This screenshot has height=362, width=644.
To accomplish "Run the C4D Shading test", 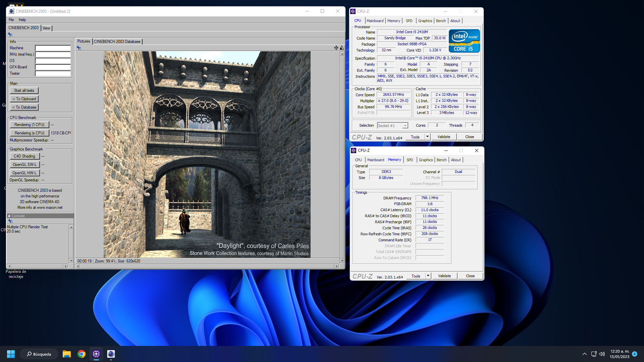I will tap(24, 156).
